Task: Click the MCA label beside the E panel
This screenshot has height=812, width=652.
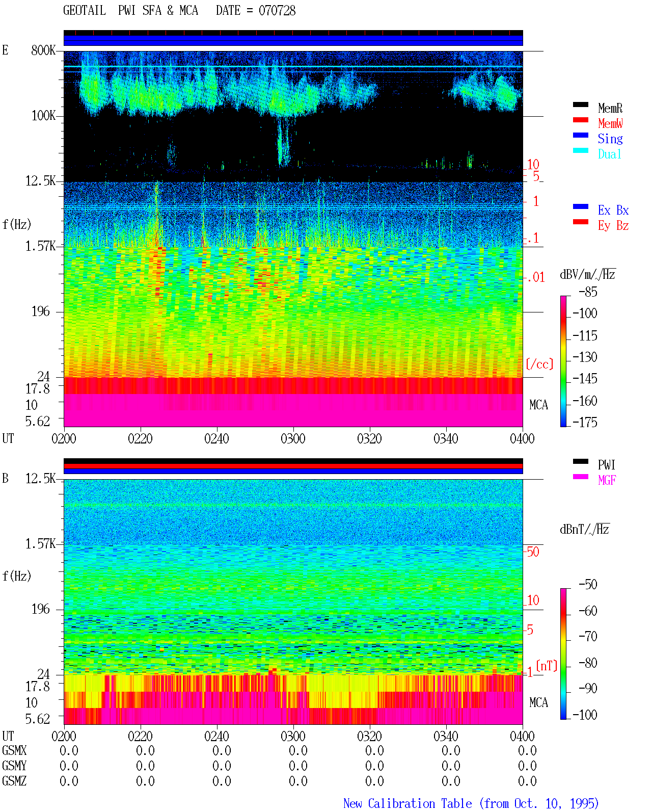Action: [538, 405]
